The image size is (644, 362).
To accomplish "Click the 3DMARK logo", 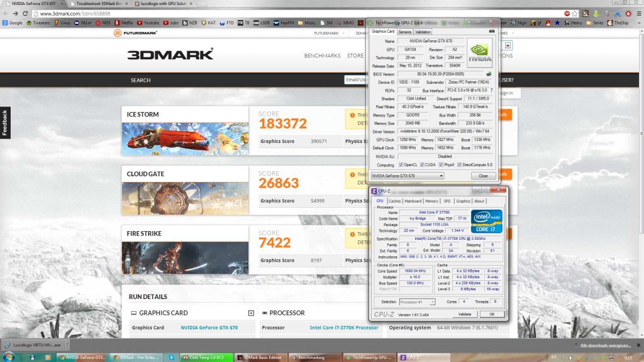I will (170, 54).
